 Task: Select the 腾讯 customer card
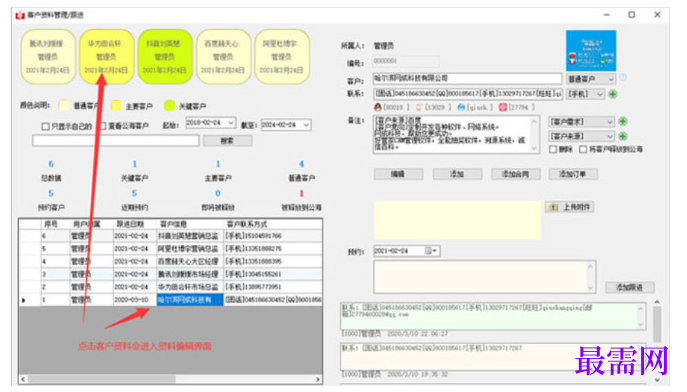pyautogui.click(x=48, y=57)
